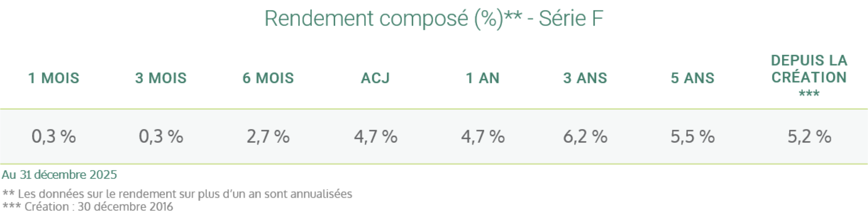The height and width of the screenshot is (215, 868).
Task: Click the "Rendement composé (%)** - Série F" title
Action: tap(434, 19)
